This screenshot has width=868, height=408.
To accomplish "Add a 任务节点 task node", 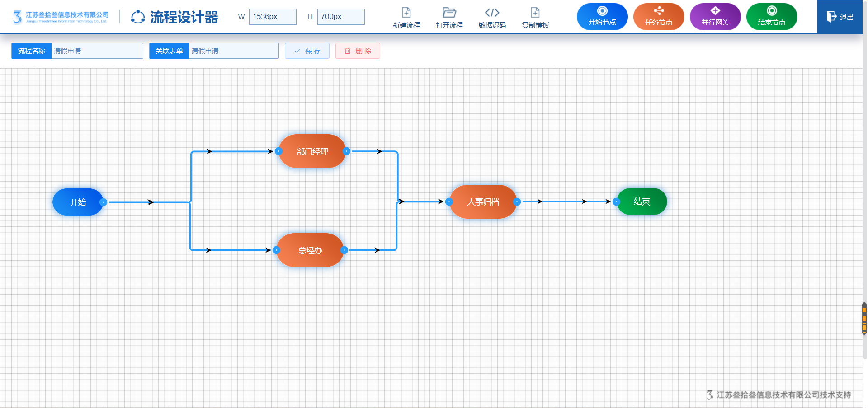I will tap(658, 17).
